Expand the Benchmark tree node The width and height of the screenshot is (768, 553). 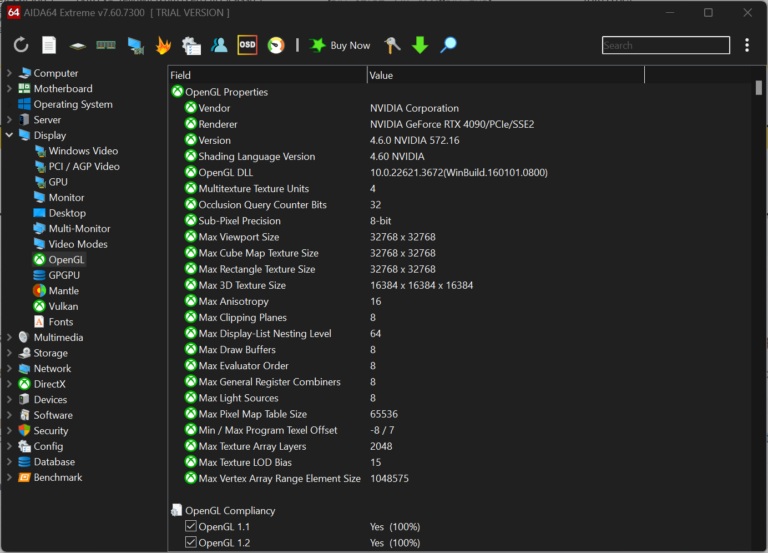9,477
